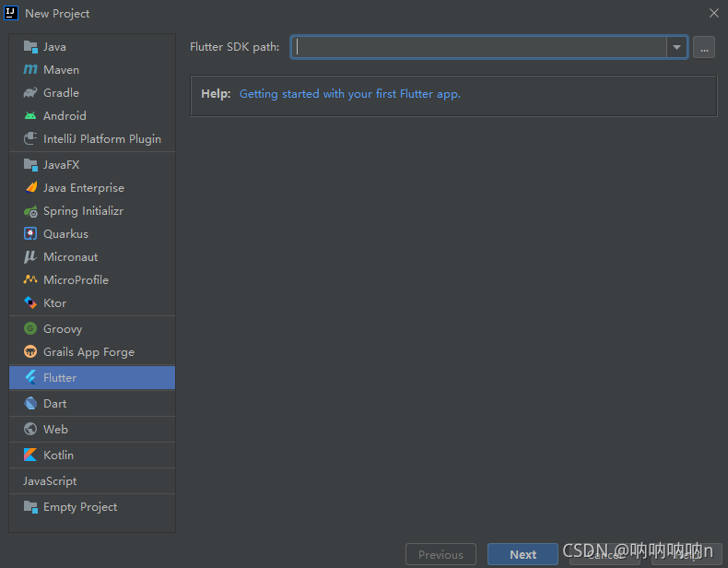Select JavaScript project type

[92, 481]
